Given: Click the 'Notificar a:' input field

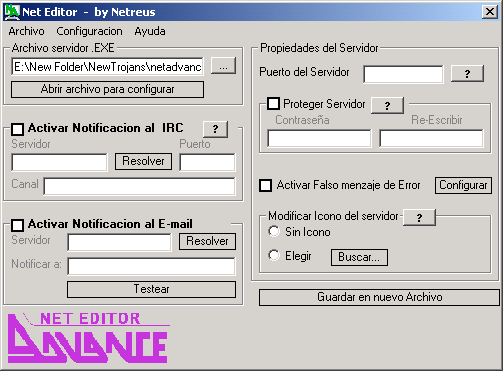Looking at the screenshot, I should click(x=151, y=266).
